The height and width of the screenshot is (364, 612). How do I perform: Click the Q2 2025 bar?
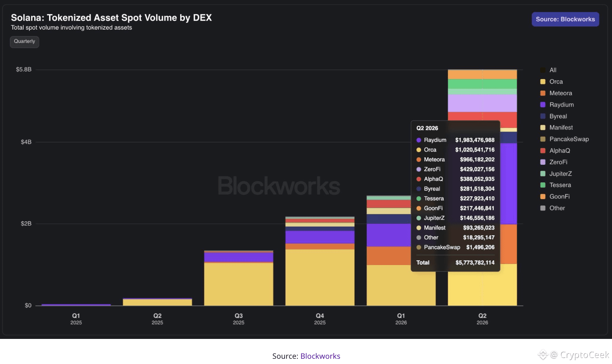point(157,302)
